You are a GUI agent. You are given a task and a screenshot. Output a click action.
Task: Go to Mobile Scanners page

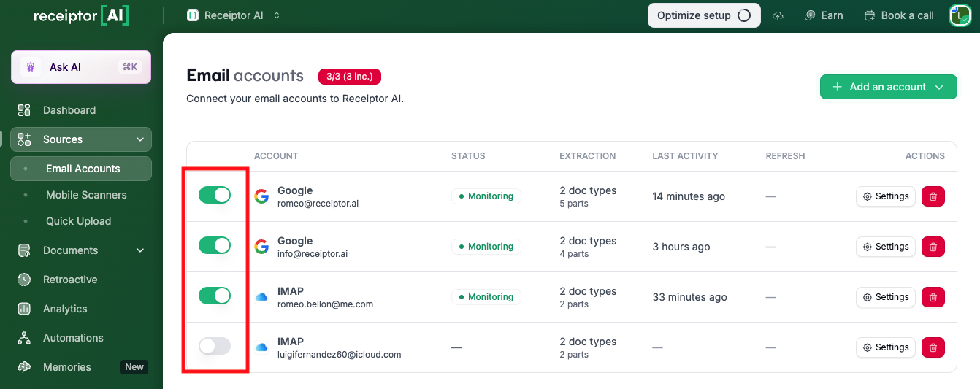(86, 195)
